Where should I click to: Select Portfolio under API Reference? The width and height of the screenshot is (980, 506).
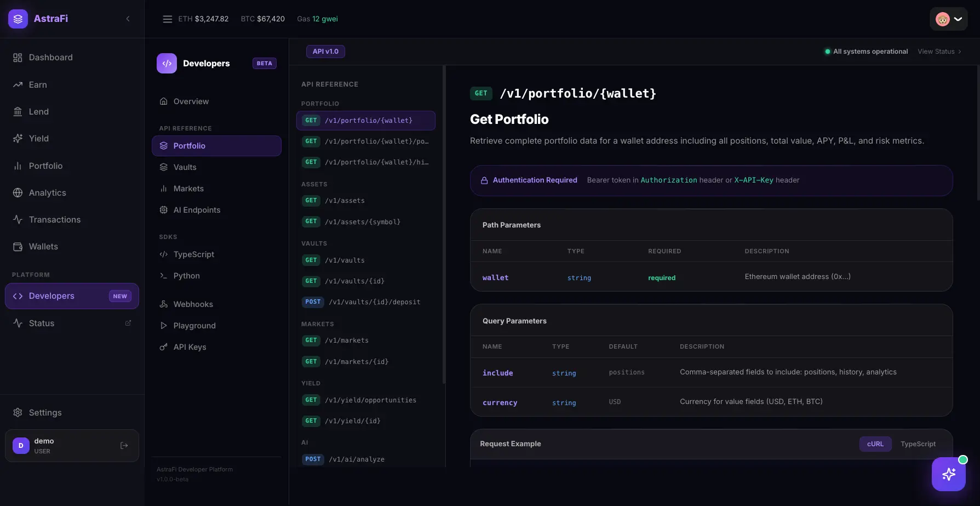[x=216, y=146]
